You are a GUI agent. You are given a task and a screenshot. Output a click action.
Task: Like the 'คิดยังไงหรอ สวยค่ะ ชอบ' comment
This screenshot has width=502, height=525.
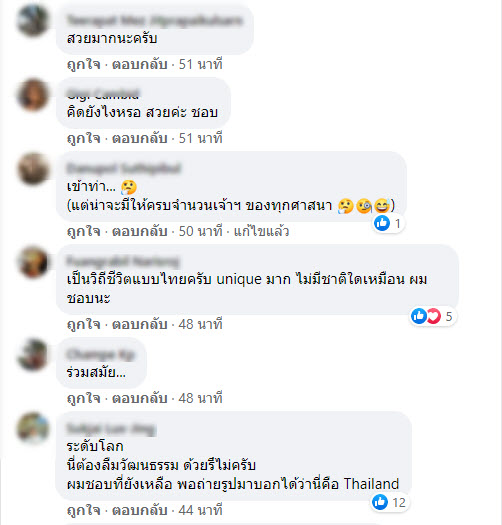pyautogui.click(x=83, y=138)
